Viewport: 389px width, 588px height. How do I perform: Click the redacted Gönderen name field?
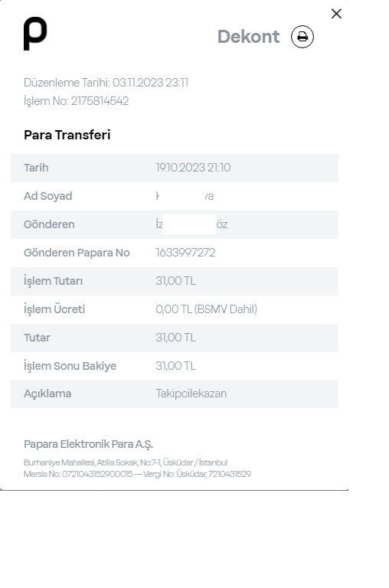tap(191, 224)
